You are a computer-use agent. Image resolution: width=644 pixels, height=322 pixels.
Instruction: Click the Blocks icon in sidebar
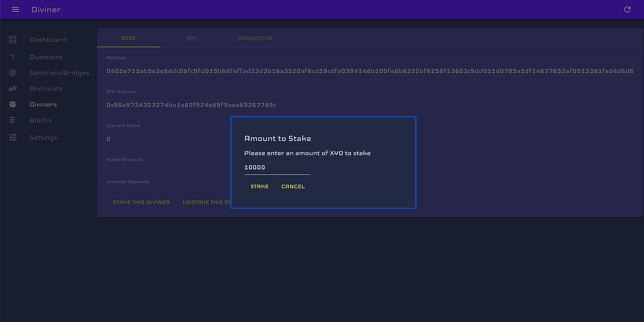[x=13, y=120]
